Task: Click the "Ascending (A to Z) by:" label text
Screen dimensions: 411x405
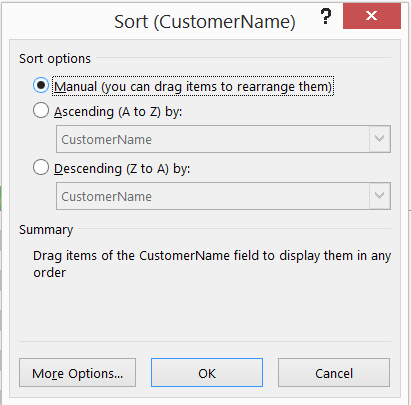Action: point(118,112)
